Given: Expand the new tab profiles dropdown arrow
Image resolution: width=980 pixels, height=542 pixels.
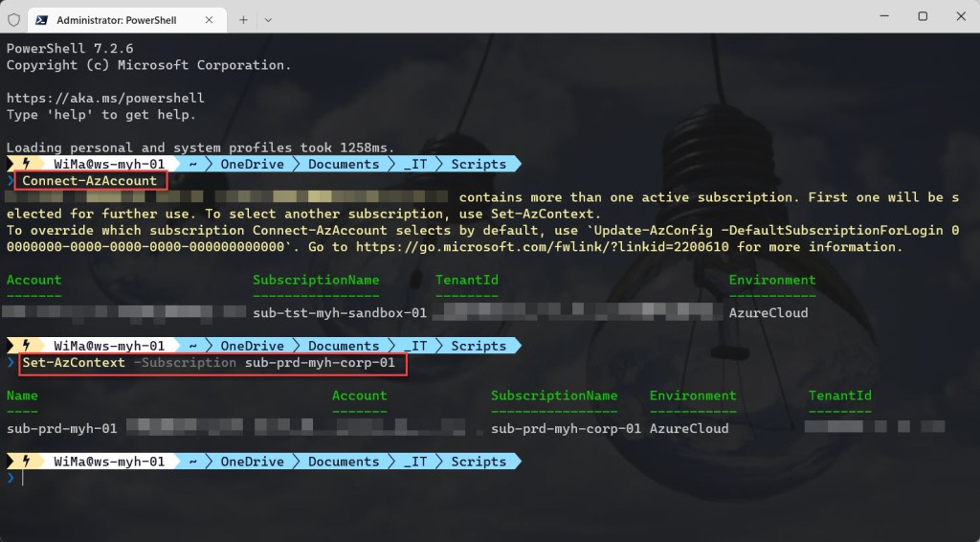Looking at the screenshot, I should (x=268, y=19).
